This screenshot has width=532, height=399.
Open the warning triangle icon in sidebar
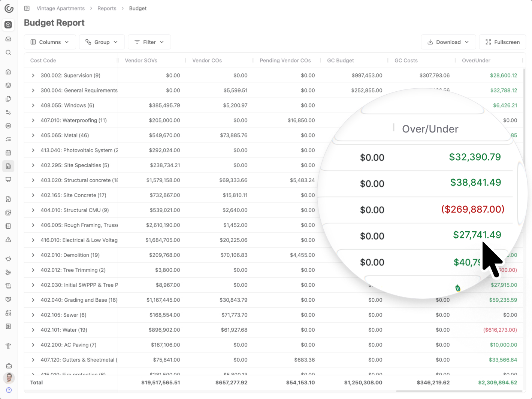coord(8,240)
